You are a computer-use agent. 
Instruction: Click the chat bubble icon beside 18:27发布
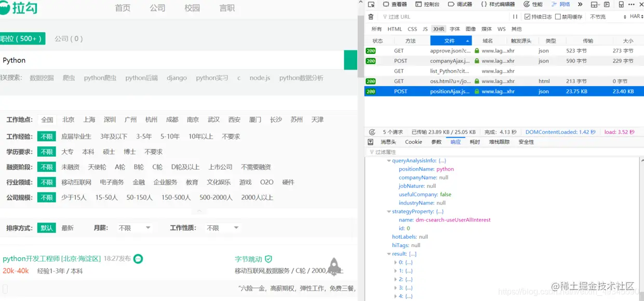(x=138, y=258)
